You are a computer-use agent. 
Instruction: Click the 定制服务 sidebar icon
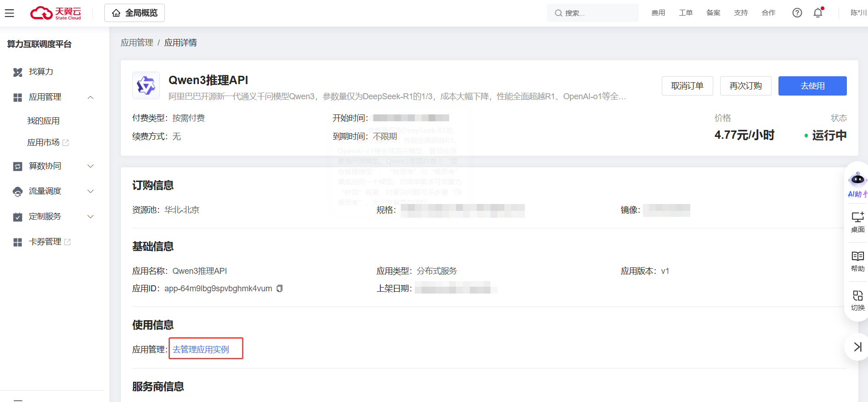click(x=17, y=217)
